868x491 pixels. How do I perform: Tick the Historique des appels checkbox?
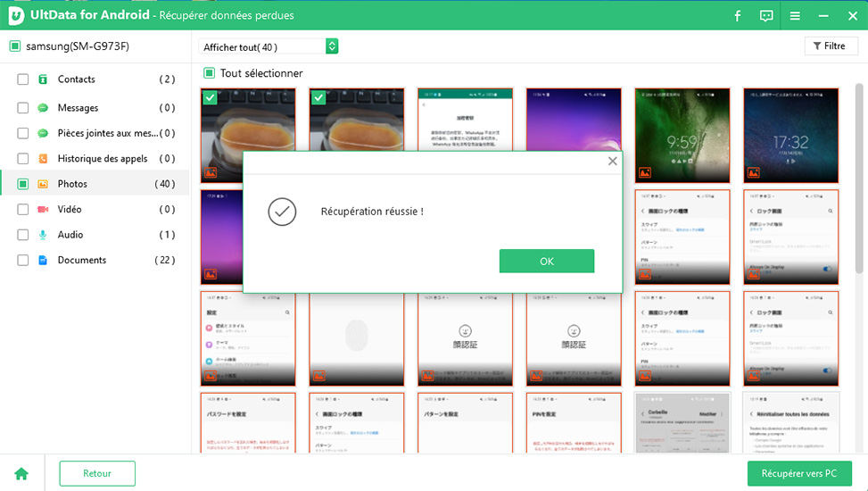click(22, 159)
